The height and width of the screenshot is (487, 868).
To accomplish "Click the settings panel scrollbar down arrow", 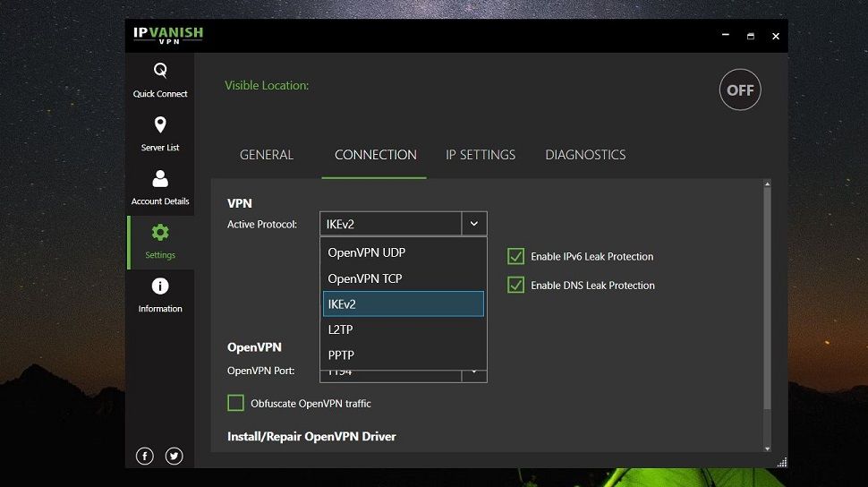I will 767,449.
